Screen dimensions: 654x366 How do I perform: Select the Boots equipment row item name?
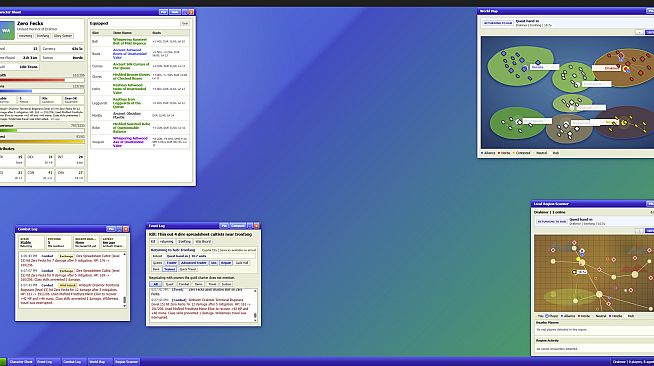(130, 54)
